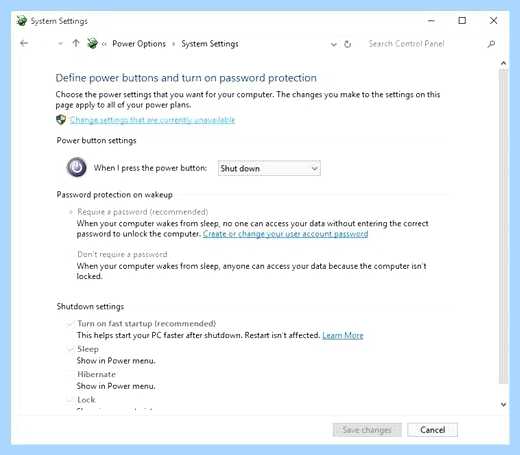This screenshot has width=520, height=455.
Task: Toggle Turn on fast startup checkbox
Action: 70,324
